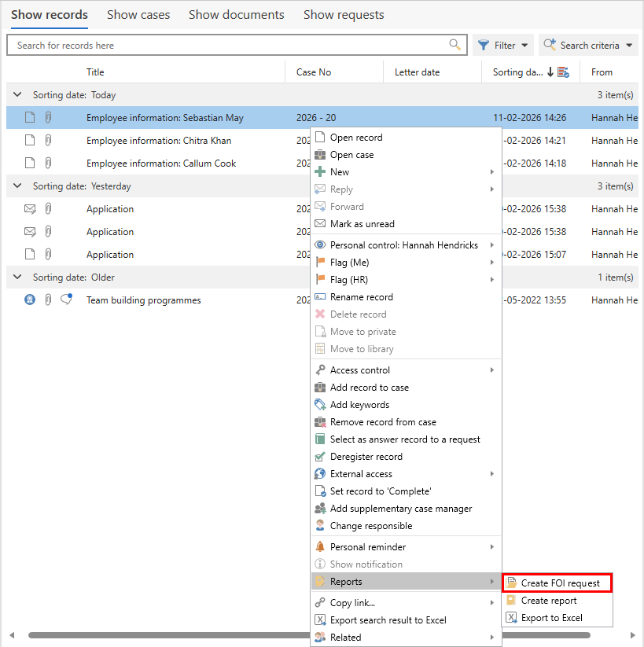Viewport: 644px width, 647px height.
Task: Click the comment bubble icon on Team building programmes
Action: coord(67,299)
